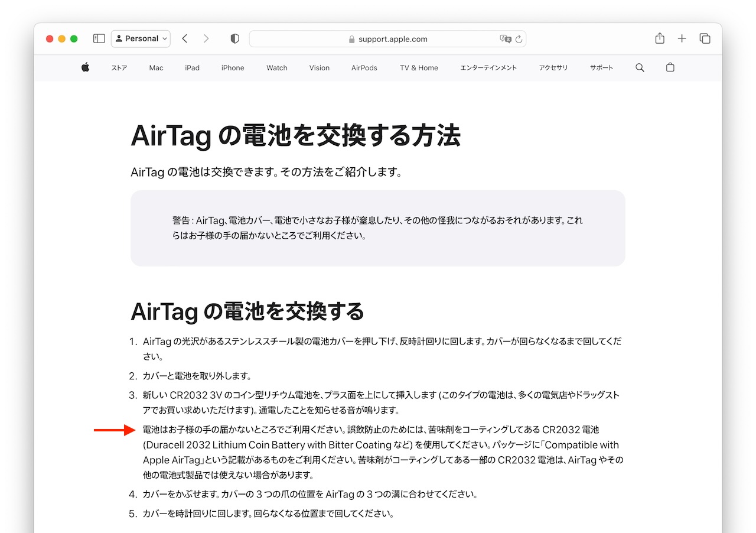Go back with the left chevron
The width and height of the screenshot is (756, 533).
tap(185, 38)
